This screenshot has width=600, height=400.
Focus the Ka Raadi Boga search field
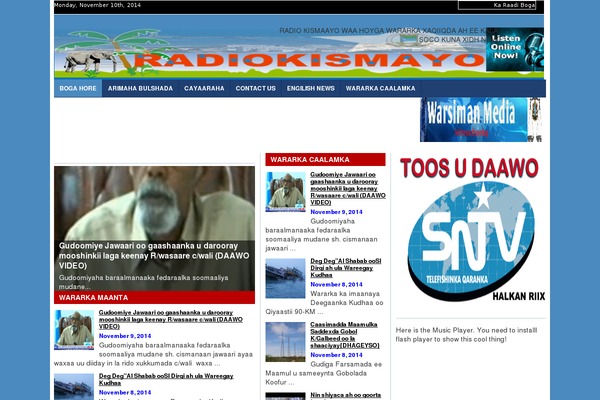[497, 5]
